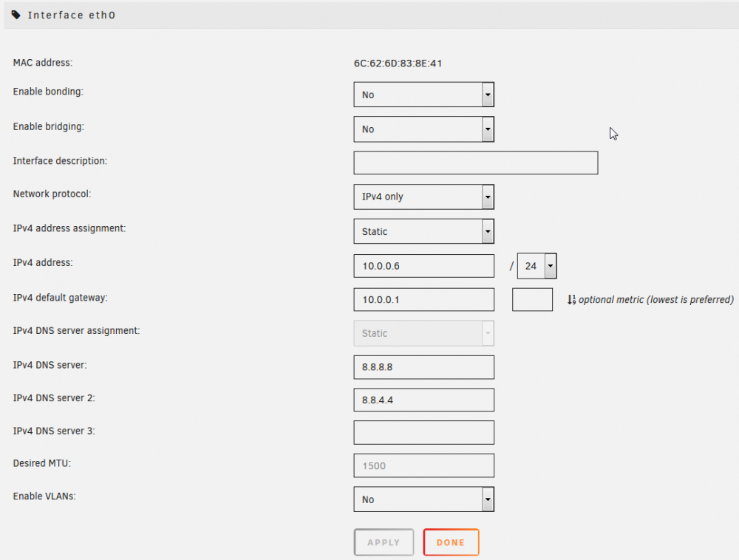This screenshot has height=560, width=739.
Task: Click the Interface eth0 heading text
Action: click(x=72, y=15)
